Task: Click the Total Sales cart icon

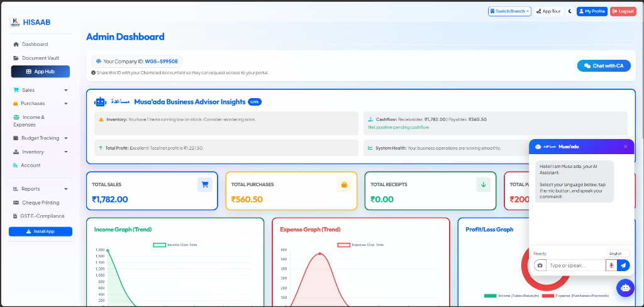Action: coord(205,184)
